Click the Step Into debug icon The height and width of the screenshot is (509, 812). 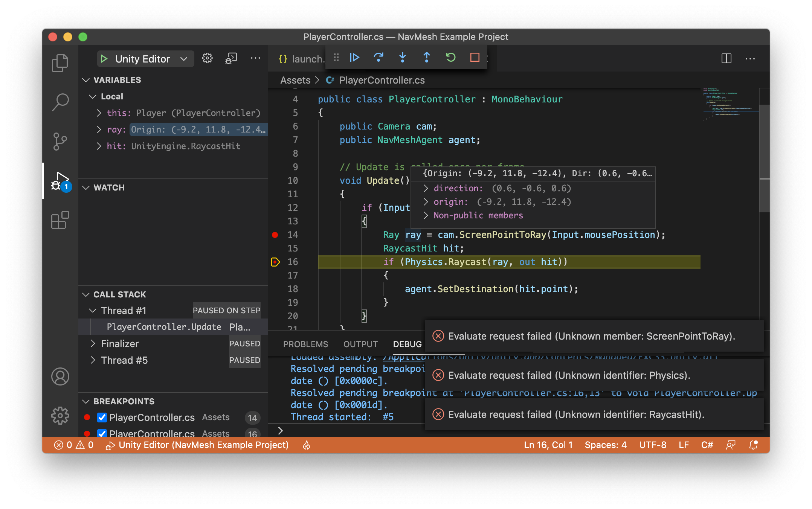point(402,58)
